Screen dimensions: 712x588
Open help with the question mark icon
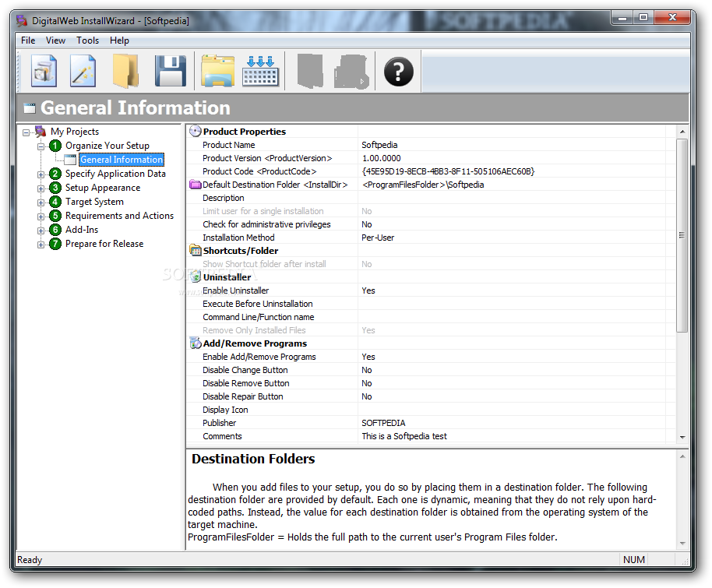click(x=398, y=72)
